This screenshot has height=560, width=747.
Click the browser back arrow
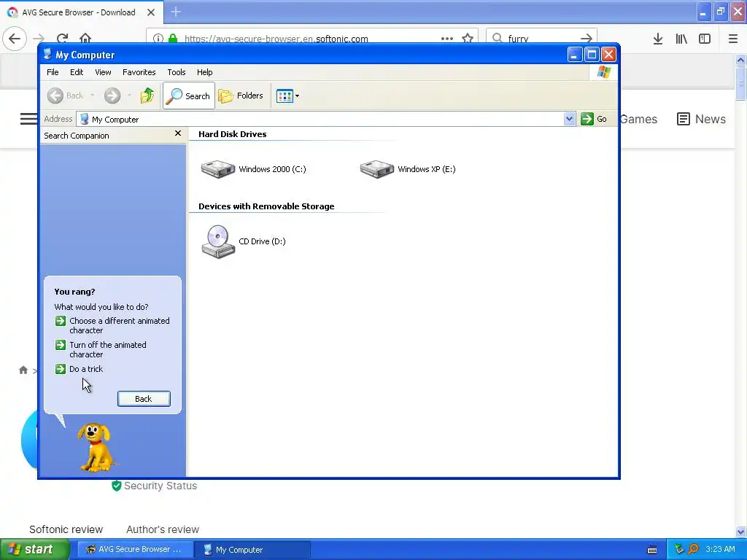tap(15, 39)
